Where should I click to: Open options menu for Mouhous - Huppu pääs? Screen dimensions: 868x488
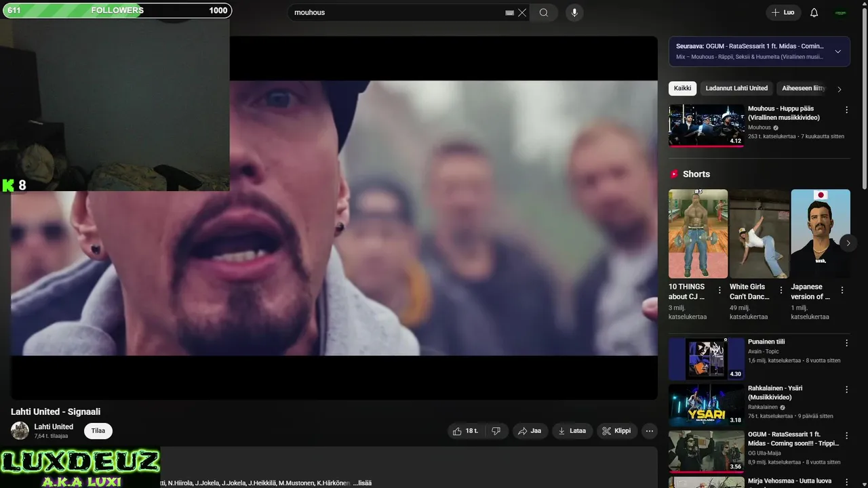click(x=846, y=110)
